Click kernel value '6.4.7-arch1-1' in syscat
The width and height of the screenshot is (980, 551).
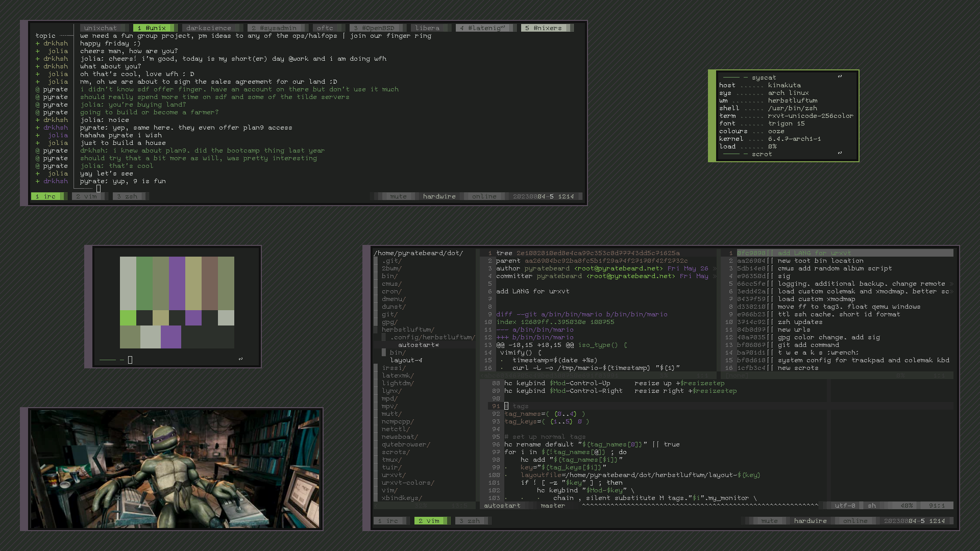pos(794,139)
